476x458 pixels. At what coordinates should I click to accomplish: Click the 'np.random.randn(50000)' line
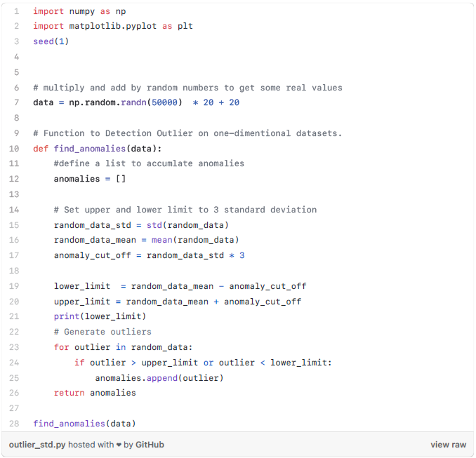point(136,102)
